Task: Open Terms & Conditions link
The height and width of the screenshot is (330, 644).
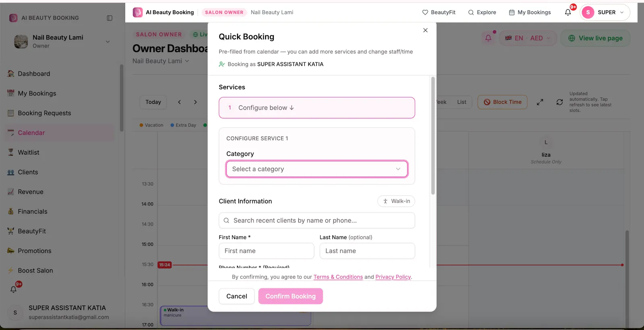Action: pyautogui.click(x=338, y=277)
